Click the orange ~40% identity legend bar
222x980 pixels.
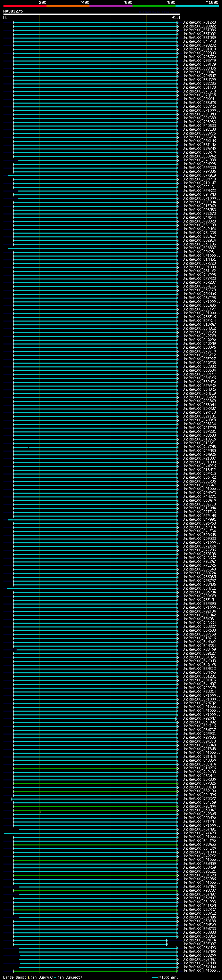[x=68, y=7]
